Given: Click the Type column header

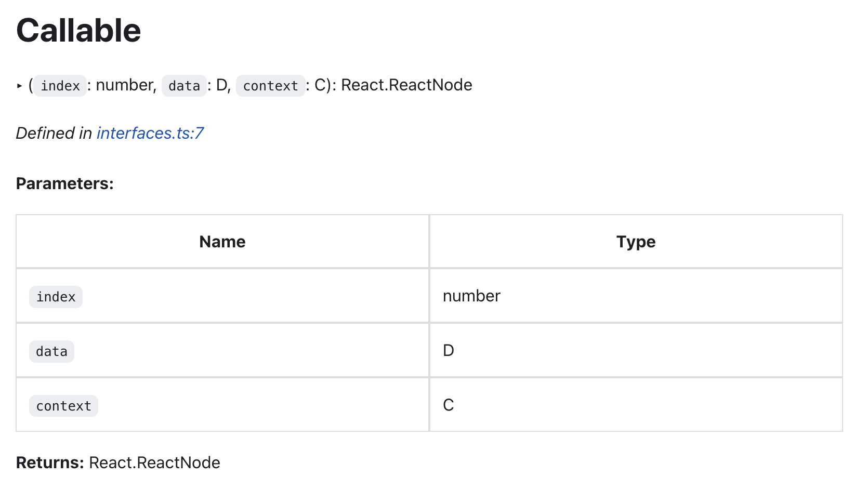Looking at the screenshot, I should pos(636,242).
